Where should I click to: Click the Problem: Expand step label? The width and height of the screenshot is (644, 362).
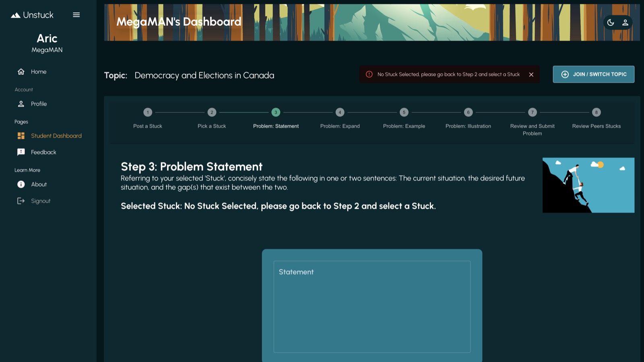(x=340, y=126)
